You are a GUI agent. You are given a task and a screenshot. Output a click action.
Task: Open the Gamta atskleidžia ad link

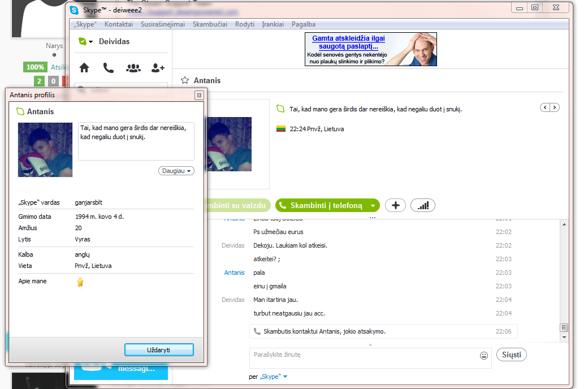348,42
